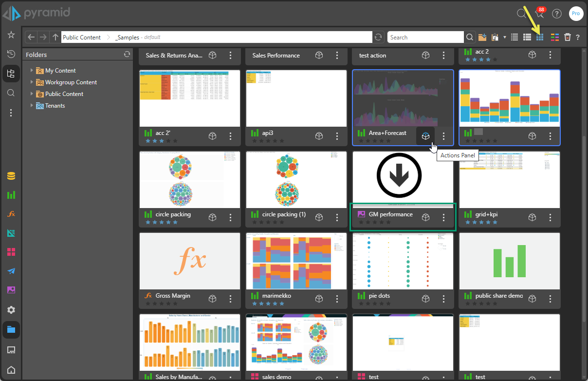Open three-dot menu for GM performance
This screenshot has width=588, height=381.
443,217
